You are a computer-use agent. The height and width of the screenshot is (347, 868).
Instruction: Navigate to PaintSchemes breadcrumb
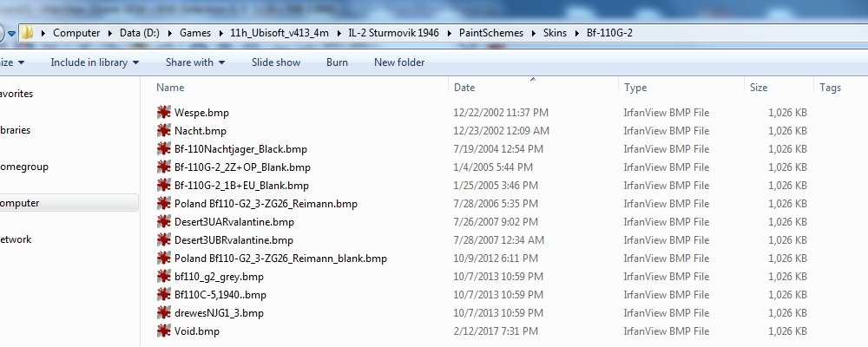491,33
